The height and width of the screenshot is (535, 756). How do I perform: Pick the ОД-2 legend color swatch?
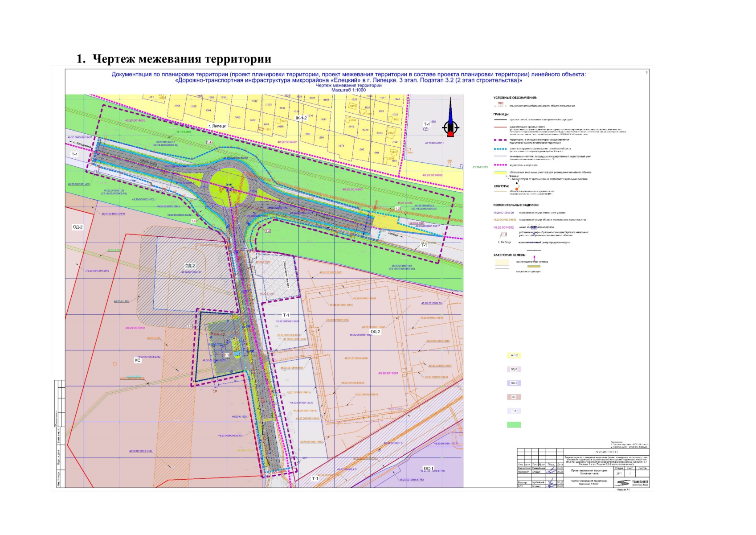pos(514,370)
